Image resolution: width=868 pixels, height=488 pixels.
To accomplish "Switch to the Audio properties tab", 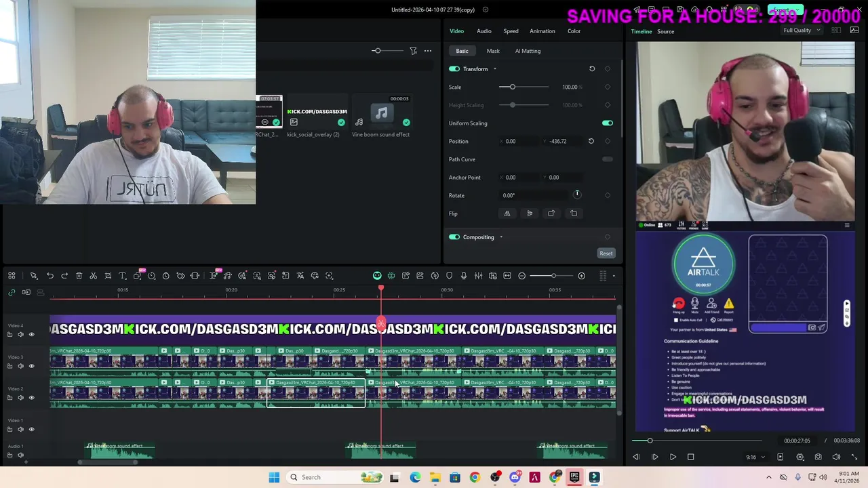I will 484,31.
